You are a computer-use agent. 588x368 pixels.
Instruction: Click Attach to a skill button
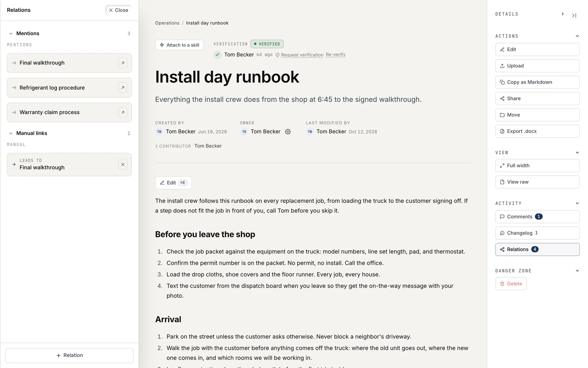click(179, 45)
